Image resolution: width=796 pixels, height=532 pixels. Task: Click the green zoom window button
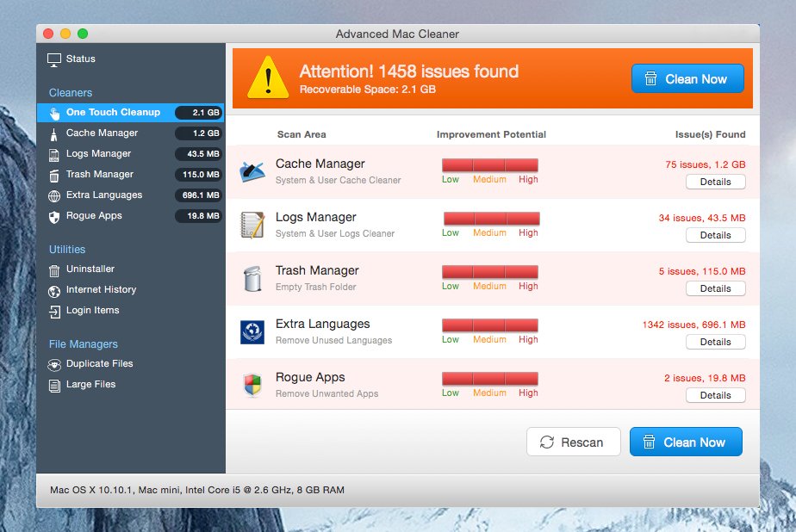click(83, 34)
